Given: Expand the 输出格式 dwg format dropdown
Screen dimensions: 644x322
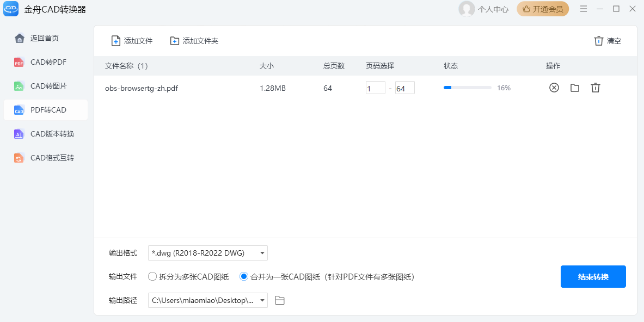Looking at the screenshot, I should (x=262, y=253).
